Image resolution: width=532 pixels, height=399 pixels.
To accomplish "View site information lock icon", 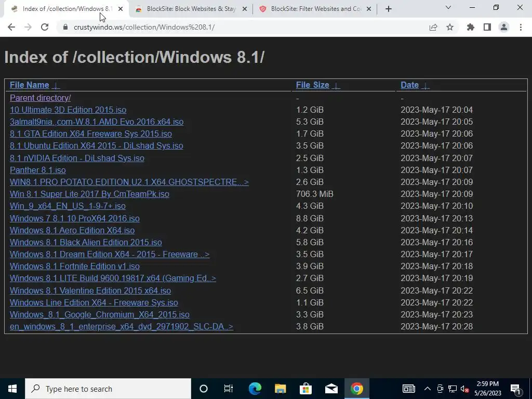I will coord(65,27).
